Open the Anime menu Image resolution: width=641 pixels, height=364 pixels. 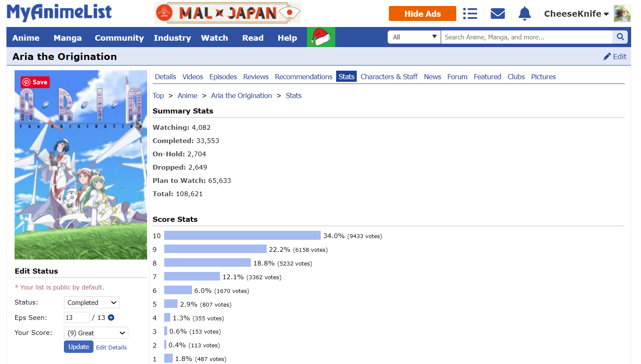pyautogui.click(x=26, y=38)
